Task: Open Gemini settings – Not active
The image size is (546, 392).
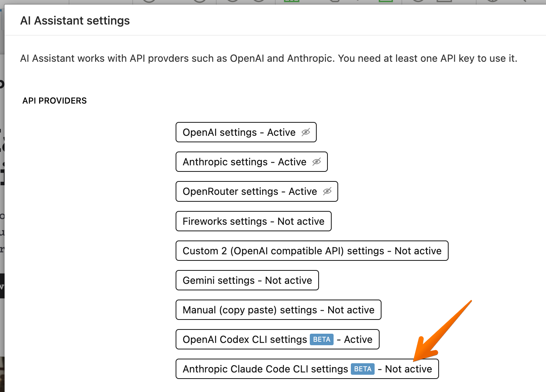Action: (247, 280)
